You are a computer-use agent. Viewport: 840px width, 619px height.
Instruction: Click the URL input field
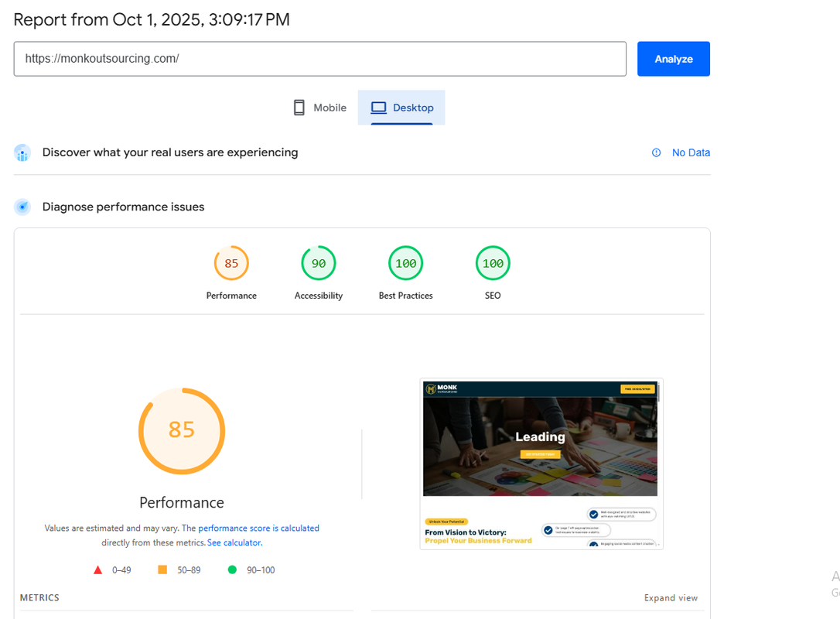[x=319, y=59]
